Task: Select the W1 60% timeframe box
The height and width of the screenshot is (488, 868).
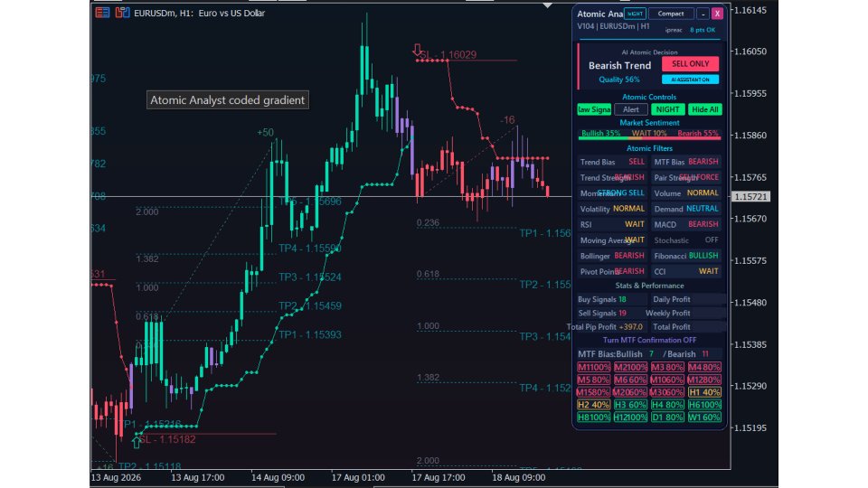Action: 704,418
